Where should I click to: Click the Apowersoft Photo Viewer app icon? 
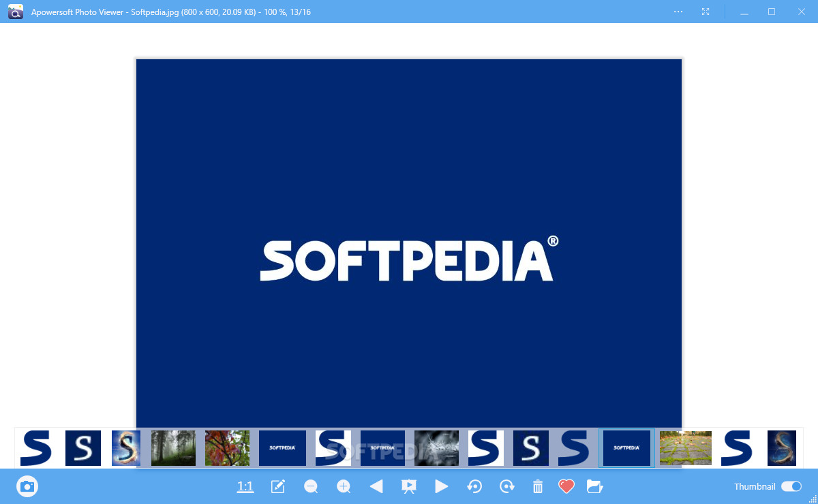point(16,12)
